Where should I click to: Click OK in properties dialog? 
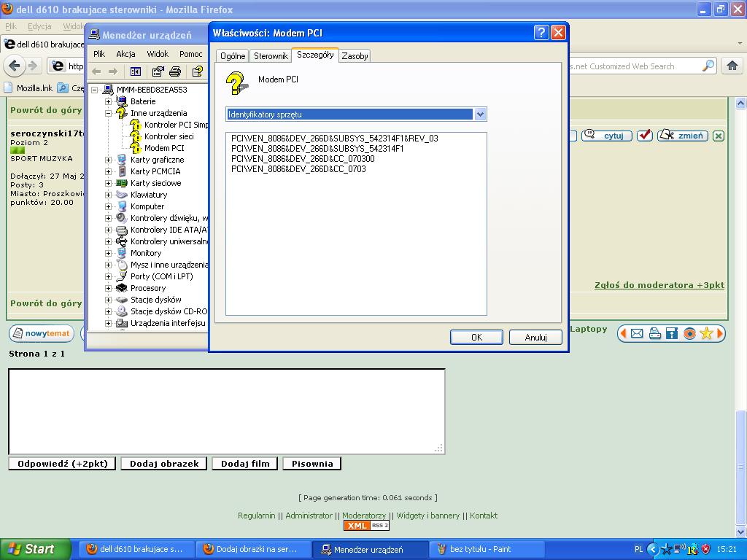coord(476,337)
